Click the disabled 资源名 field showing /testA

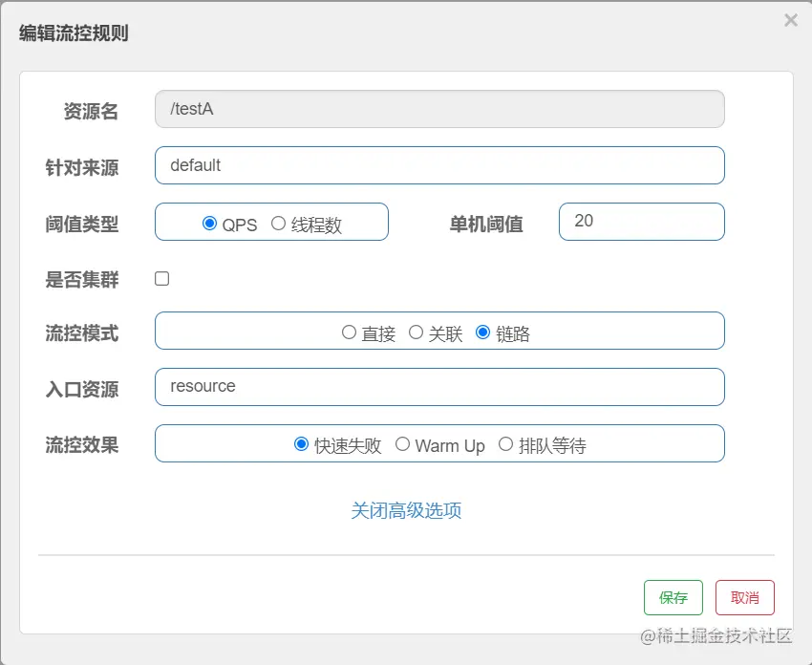coord(439,109)
